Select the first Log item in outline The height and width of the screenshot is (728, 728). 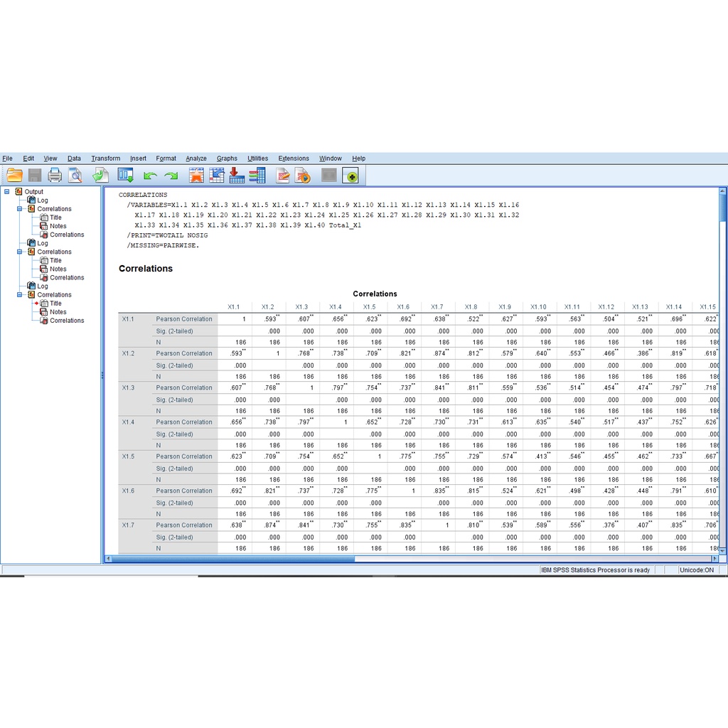pos(42,200)
